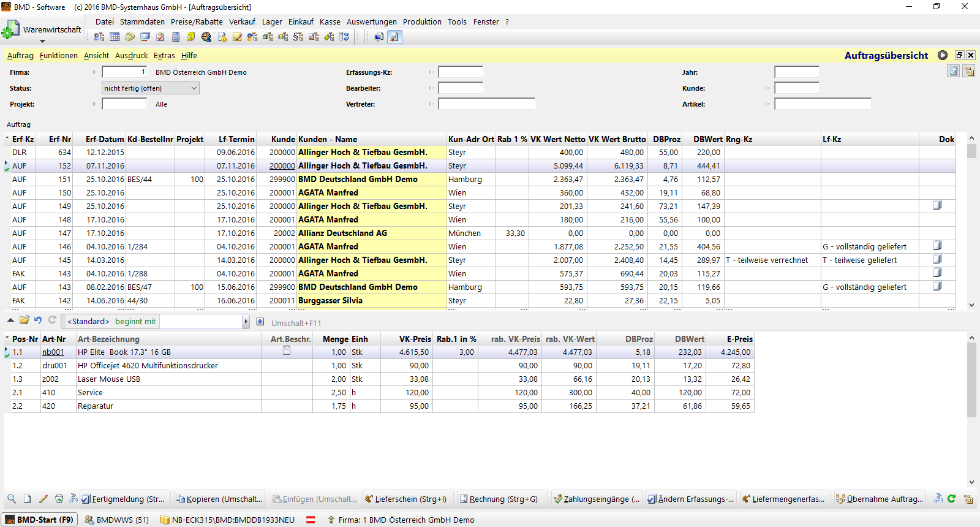The image size is (980, 527).
Task: Open the calculator icon in the toolbar
Action: (x=176, y=37)
